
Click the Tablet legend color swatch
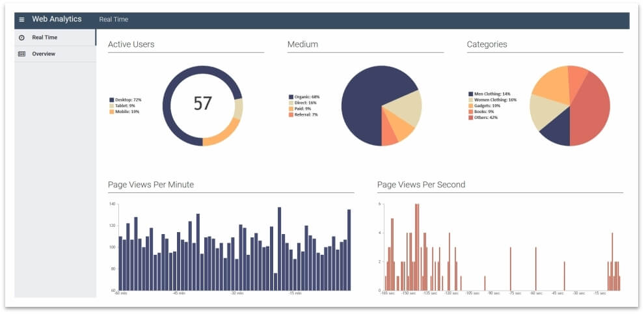[111, 105]
